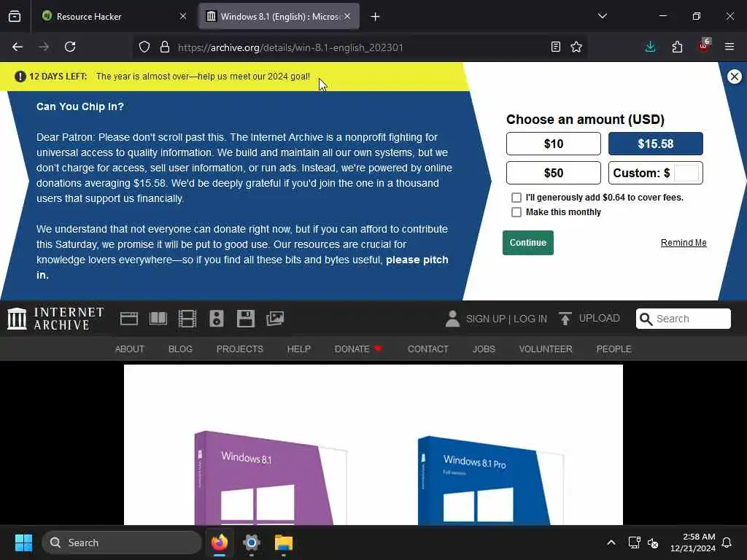Click the green Continue button
747x560 pixels.
[528, 243]
